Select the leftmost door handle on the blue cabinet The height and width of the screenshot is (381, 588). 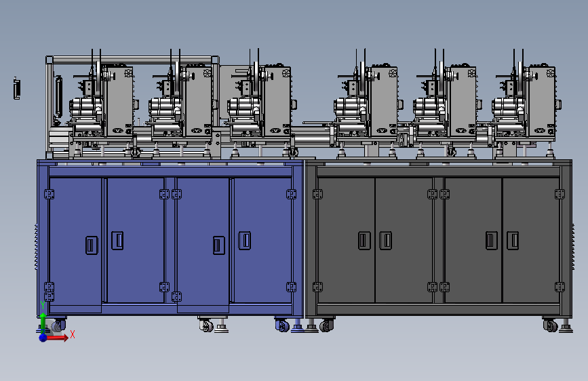[x=92, y=245]
